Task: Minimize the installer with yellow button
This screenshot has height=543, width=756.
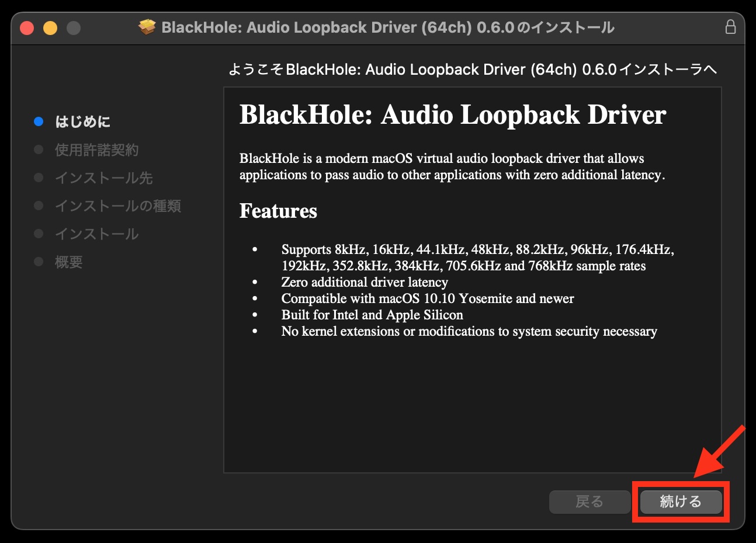Action: [x=50, y=27]
